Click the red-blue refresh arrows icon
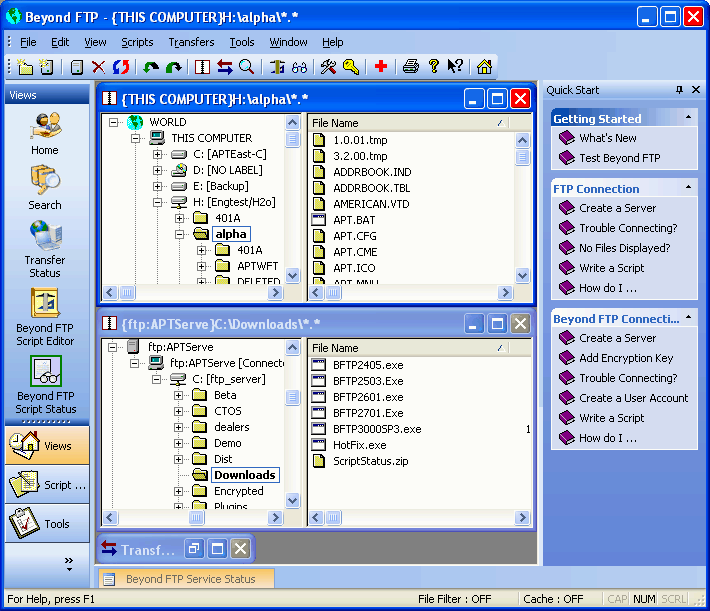This screenshot has height=611, width=710. pyautogui.click(x=121, y=67)
